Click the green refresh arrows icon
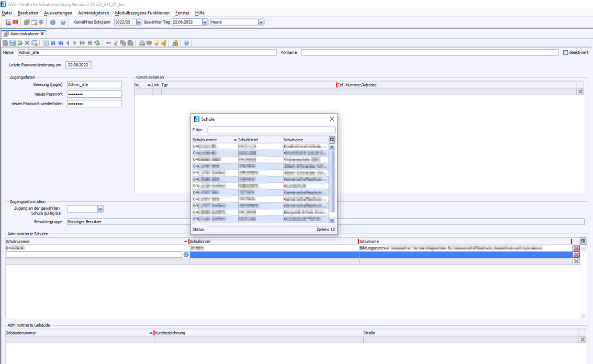The height and width of the screenshot is (364, 593). [x=97, y=43]
